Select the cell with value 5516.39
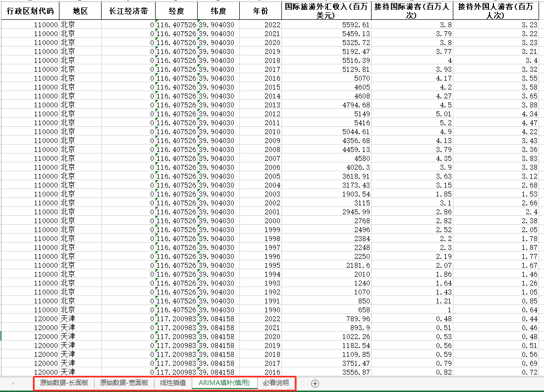 click(x=326, y=60)
